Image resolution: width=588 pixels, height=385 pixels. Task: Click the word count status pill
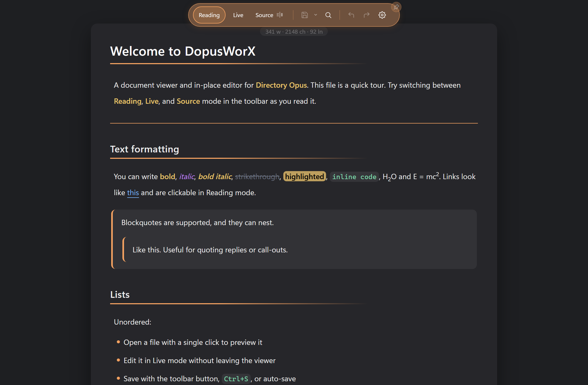[x=294, y=32]
